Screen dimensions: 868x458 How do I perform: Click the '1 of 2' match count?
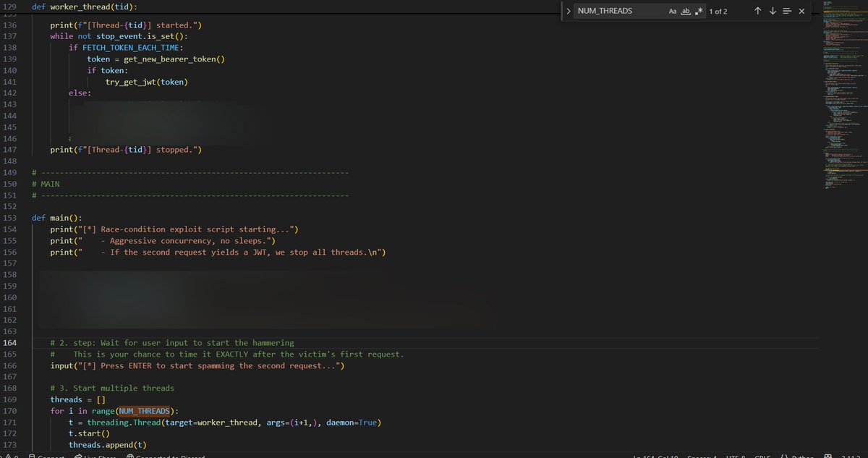click(x=718, y=12)
